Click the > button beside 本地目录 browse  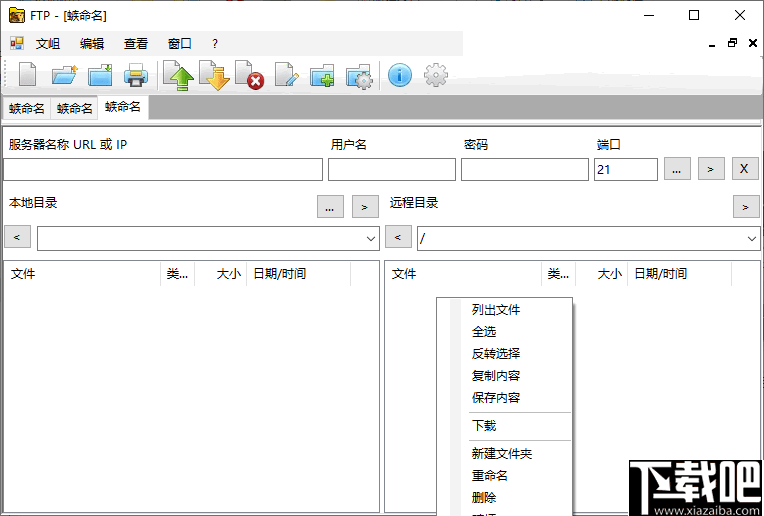tap(365, 207)
